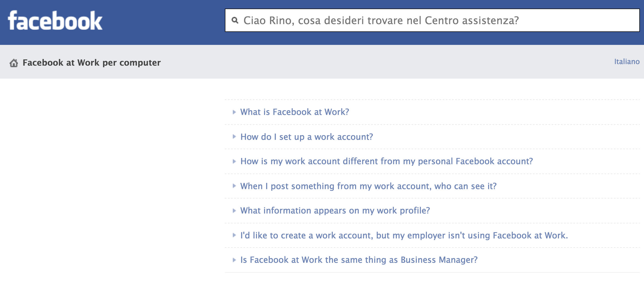The image size is (644, 282).
Task: Expand arrow beside work profile information question
Action: (x=234, y=211)
